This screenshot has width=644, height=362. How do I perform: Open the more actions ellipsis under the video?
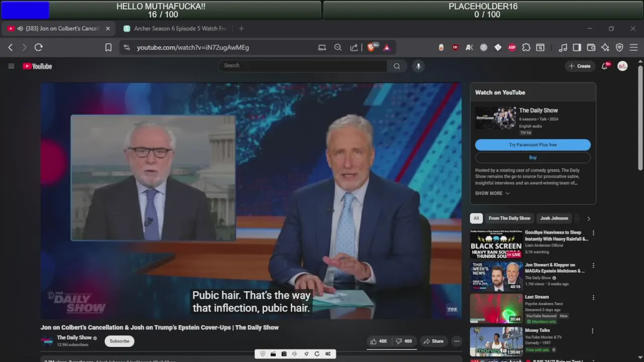[x=457, y=341]
